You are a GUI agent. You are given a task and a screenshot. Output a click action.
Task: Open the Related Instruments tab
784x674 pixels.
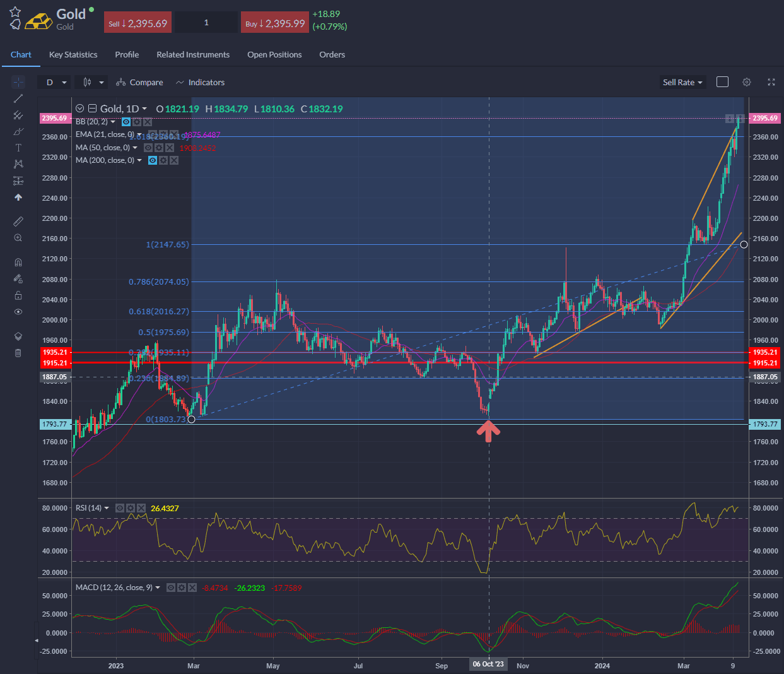click(193, 54)
